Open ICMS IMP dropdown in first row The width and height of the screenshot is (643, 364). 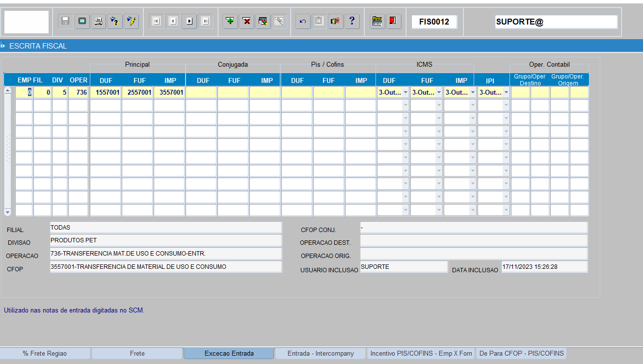pos(472,92)
